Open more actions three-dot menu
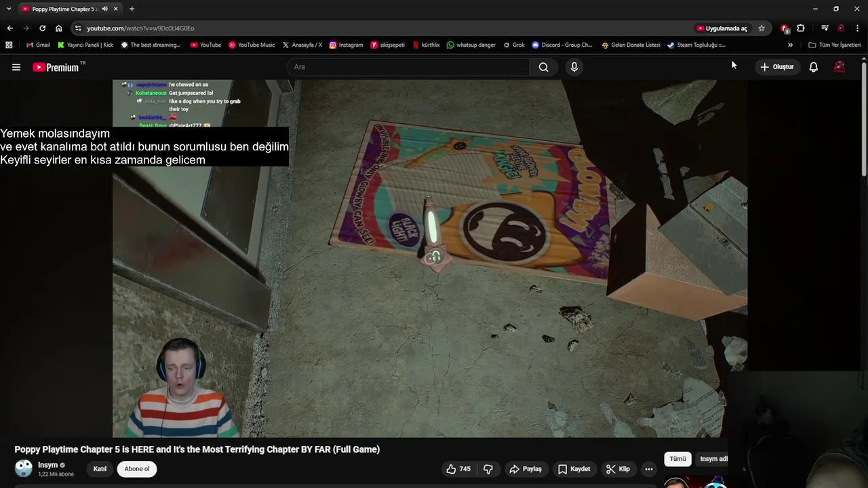Viewport: 868px width, 488px height. tap(649, 469)
